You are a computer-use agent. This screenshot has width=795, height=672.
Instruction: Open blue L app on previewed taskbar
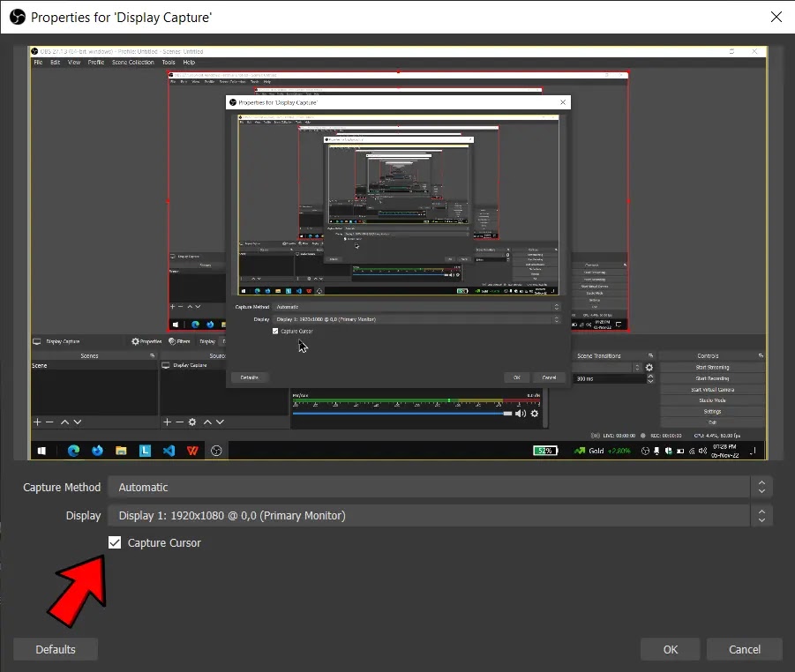pyautogui.click(x=145, y=451)
